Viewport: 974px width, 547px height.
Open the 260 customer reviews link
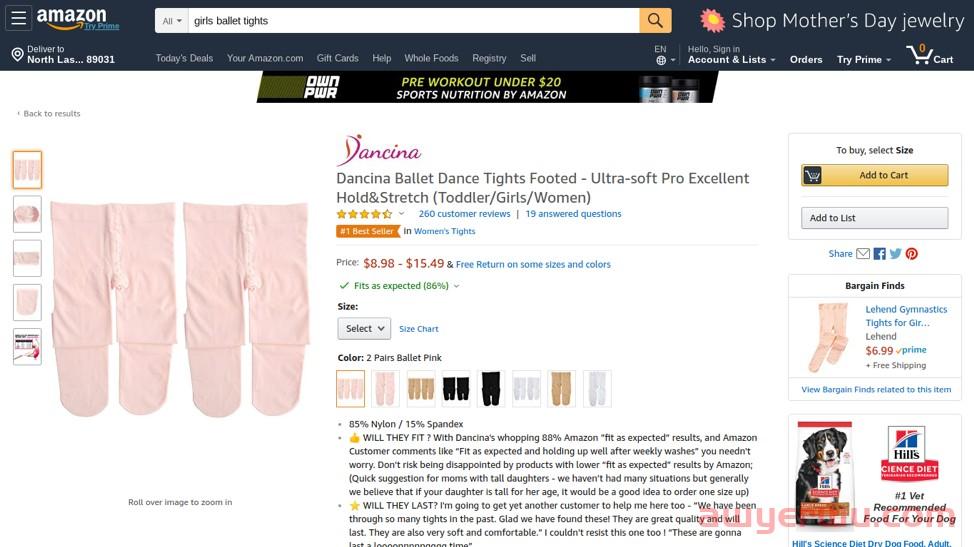464,214
